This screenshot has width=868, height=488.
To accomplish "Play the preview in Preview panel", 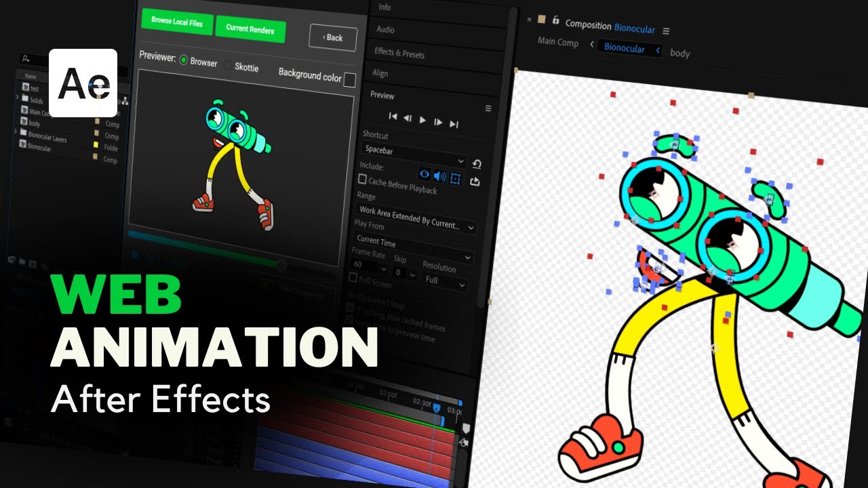I will (422, 120).
